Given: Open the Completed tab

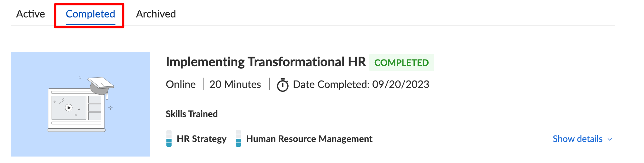Looking at the screenshot, I should (x=90, y=14).
